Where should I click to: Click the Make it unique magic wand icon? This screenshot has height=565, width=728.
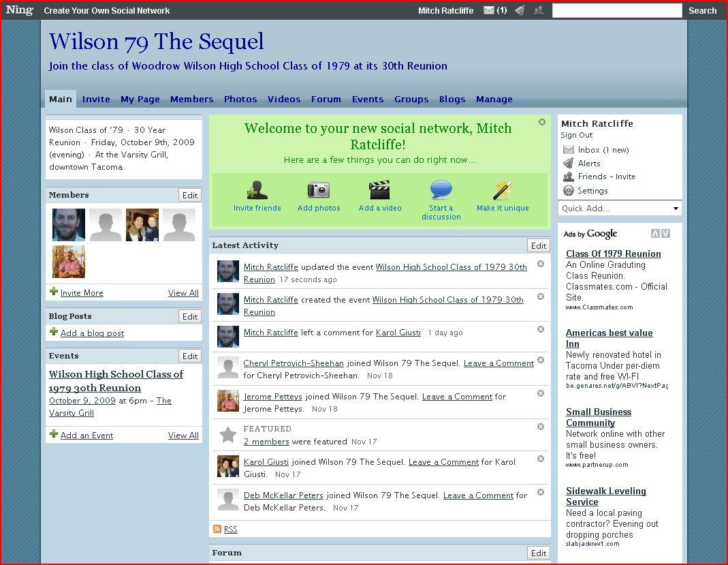[503, 190]
